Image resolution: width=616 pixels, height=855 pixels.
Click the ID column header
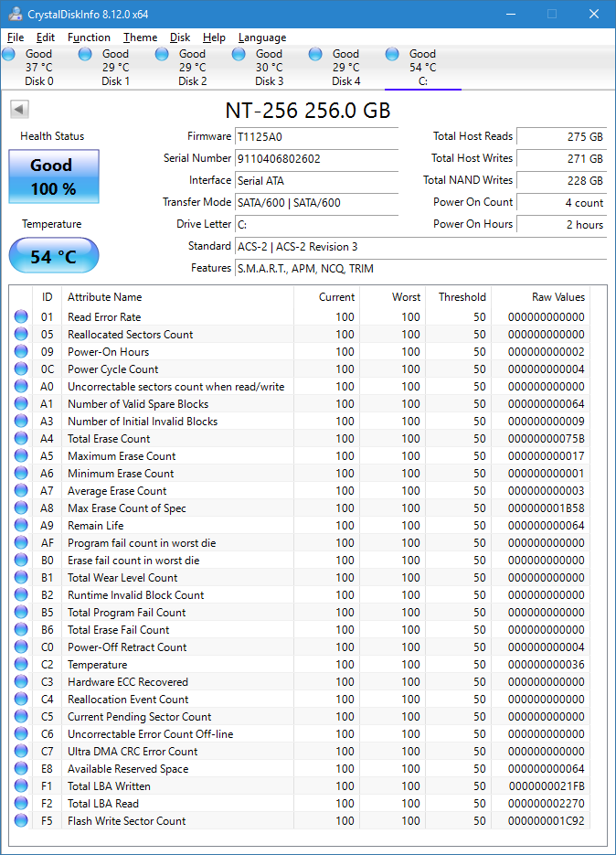(x=47, y=297)
